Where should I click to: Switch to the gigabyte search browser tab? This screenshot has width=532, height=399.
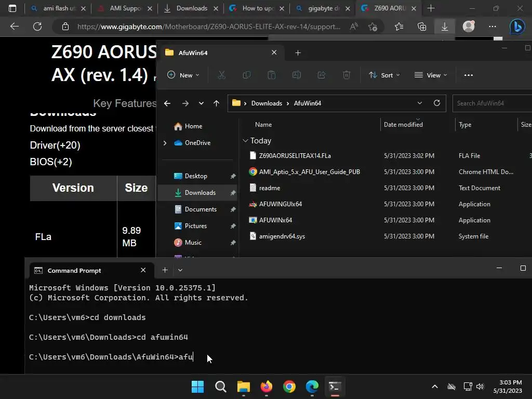coord(323,8)
